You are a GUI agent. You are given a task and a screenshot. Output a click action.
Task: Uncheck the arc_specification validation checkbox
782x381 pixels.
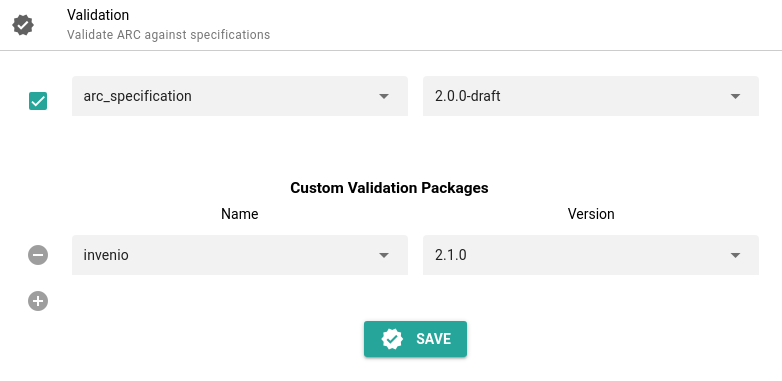click(x=38, y=101)
